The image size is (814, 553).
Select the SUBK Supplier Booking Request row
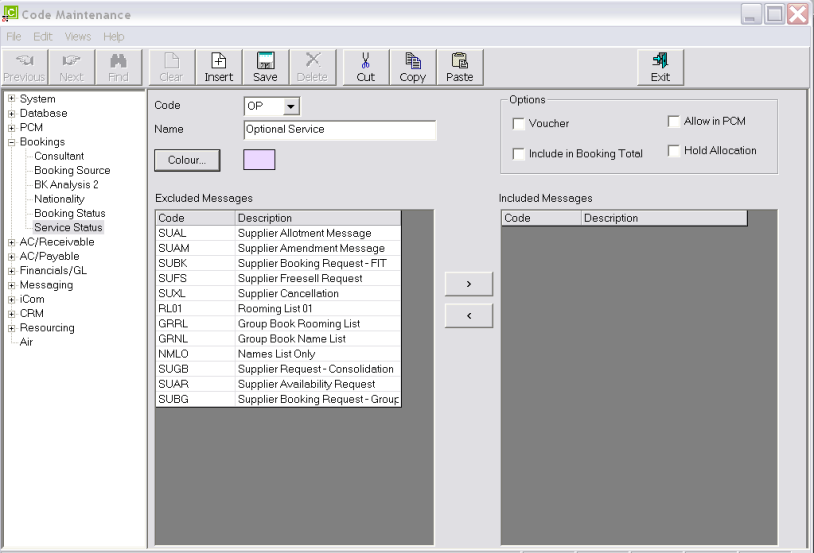278,263
